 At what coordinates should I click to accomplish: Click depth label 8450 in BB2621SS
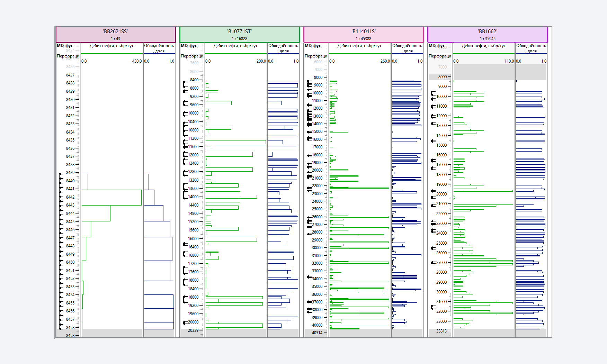click(x=70, y=262)
